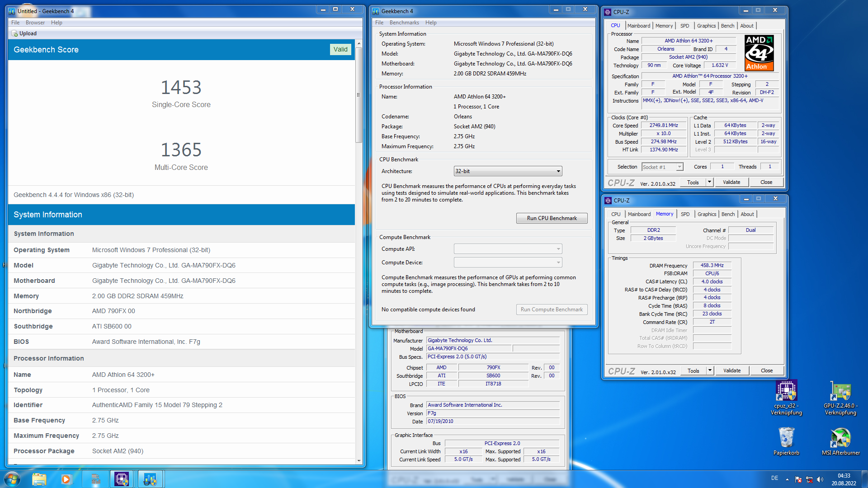This screenshot has width=868, height=488.
Task: Show hidden tray icons arrow
Action: click(787, 479)
